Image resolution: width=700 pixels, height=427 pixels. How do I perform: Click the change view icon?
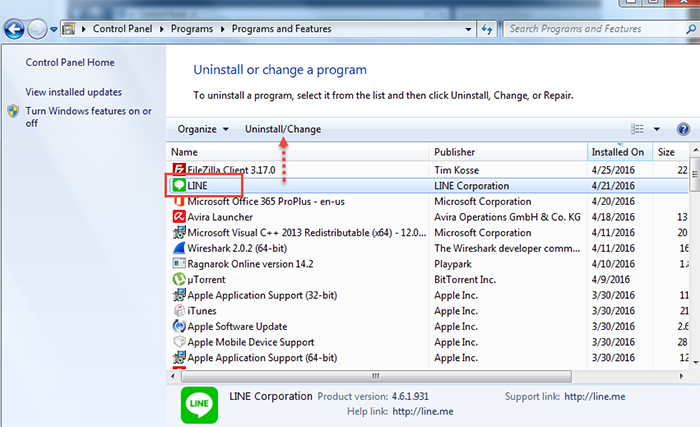(x=637, y=129)
